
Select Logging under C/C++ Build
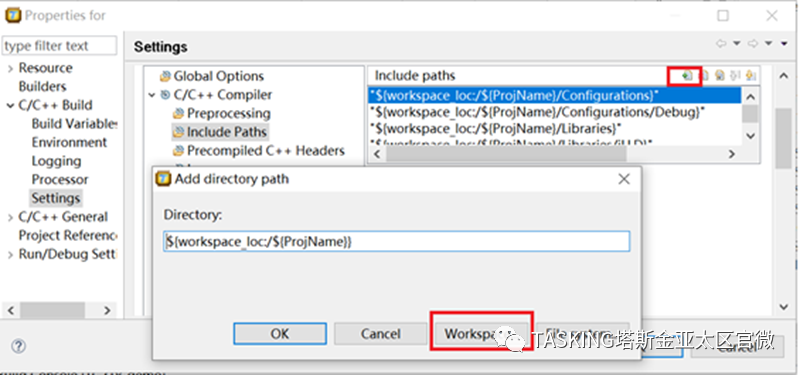tap(56, 161)
